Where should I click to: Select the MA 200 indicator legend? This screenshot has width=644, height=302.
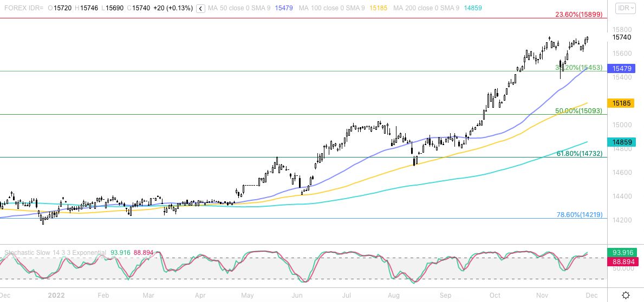coord(428,9)
